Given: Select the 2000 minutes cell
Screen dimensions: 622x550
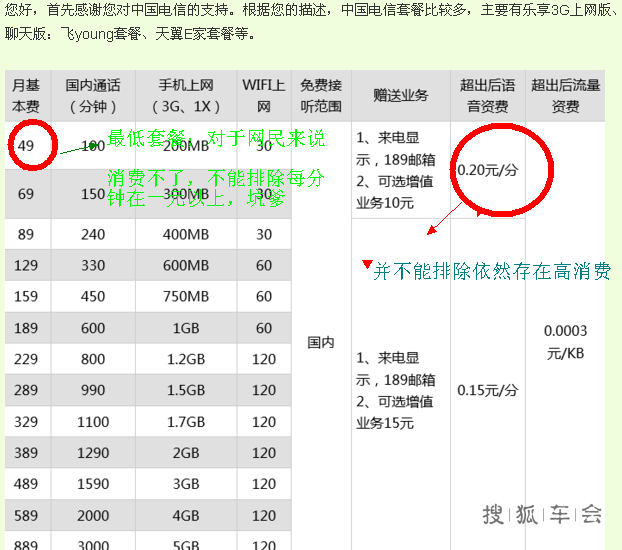Looking at the screenshot, I should click(93, 515).
